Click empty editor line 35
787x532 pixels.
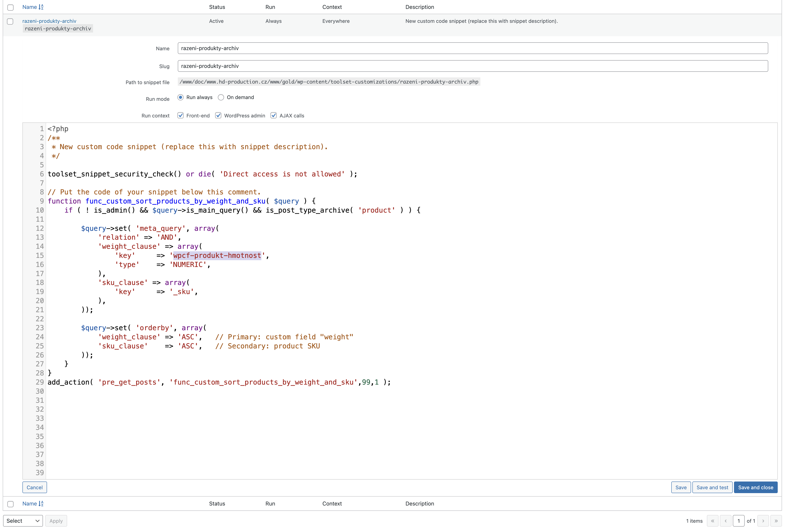click(x=411, y=436)
